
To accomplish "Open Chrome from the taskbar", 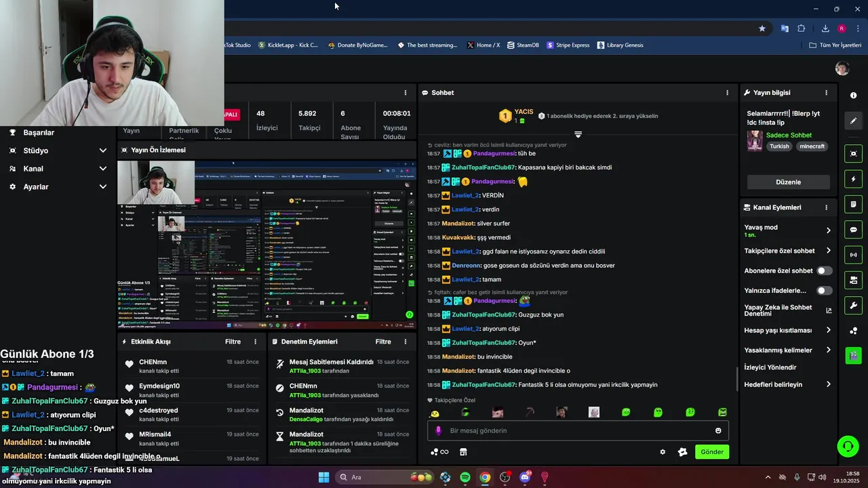I will [x=485, y=477].
